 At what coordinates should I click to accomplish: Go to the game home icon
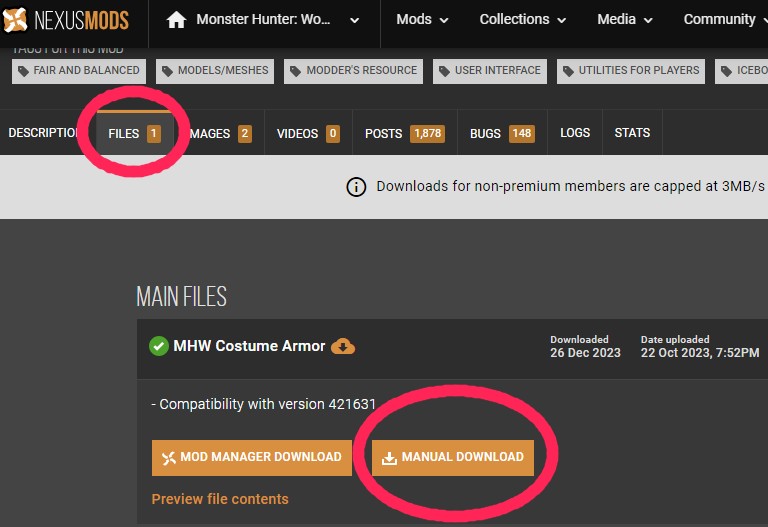click(176, 20)
